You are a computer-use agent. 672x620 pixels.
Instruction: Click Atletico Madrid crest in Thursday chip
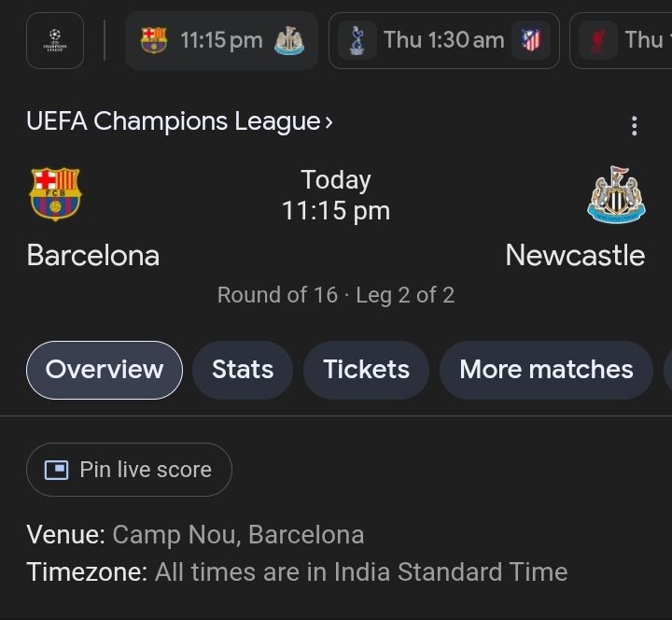[x=531, y=40]
